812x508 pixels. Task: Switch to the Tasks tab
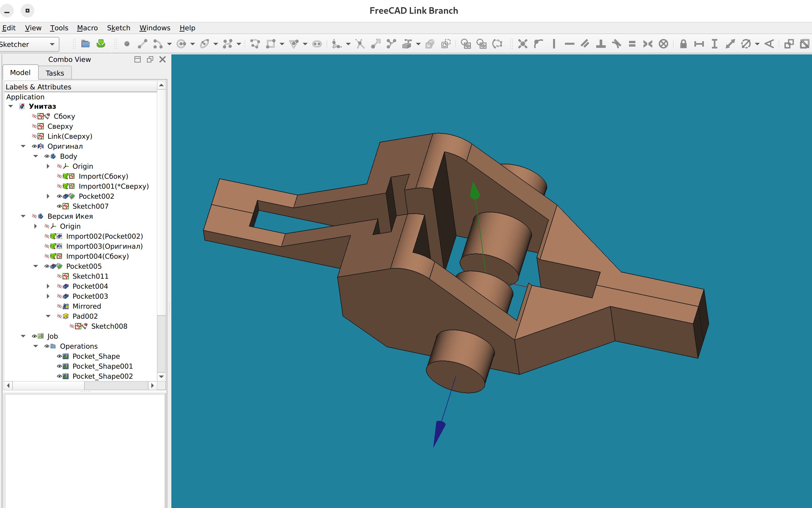pyautogui.click(x=55, y=73)
